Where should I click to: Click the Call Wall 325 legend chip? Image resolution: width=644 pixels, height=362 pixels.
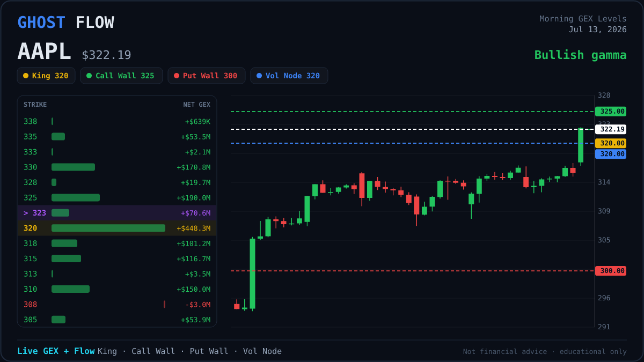click(x=121, y=76)
